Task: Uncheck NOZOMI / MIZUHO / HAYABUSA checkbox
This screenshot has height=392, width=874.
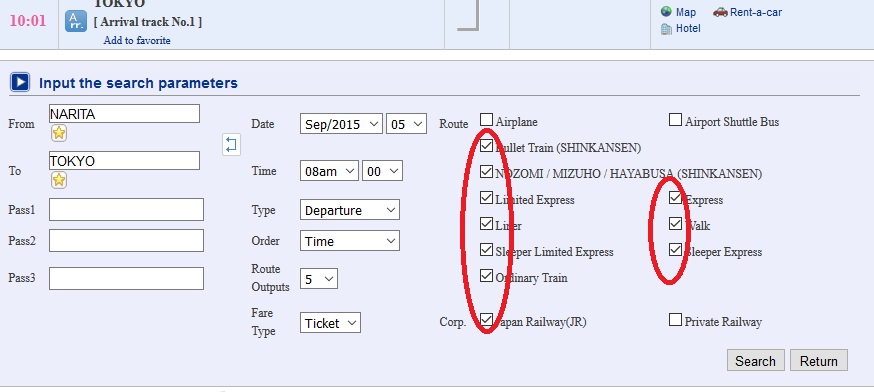Action: pyautogui.click(x=487, y=172)
